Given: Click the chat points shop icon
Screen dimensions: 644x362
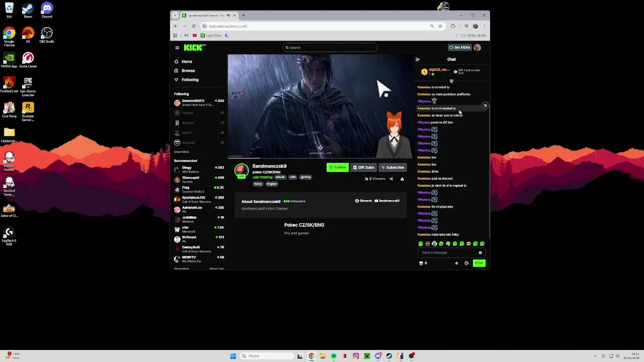Looking at the screenshot, I should pyautogui.click(x=421, y=263).
